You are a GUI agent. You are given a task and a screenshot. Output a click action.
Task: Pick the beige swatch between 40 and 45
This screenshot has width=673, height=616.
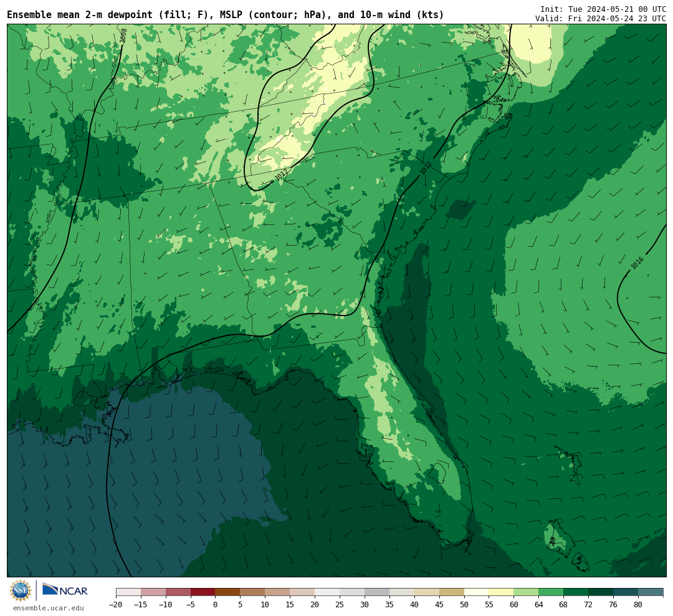point(427,592)
